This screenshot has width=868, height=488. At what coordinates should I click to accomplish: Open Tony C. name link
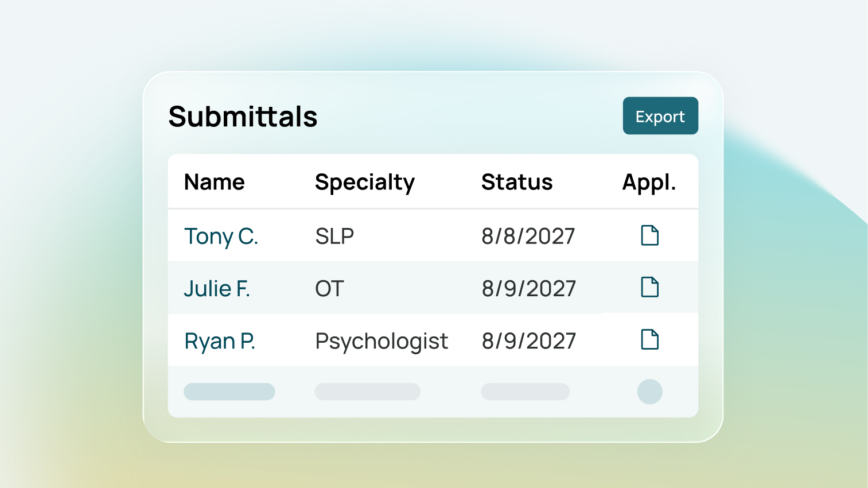(x=221, y=237)
